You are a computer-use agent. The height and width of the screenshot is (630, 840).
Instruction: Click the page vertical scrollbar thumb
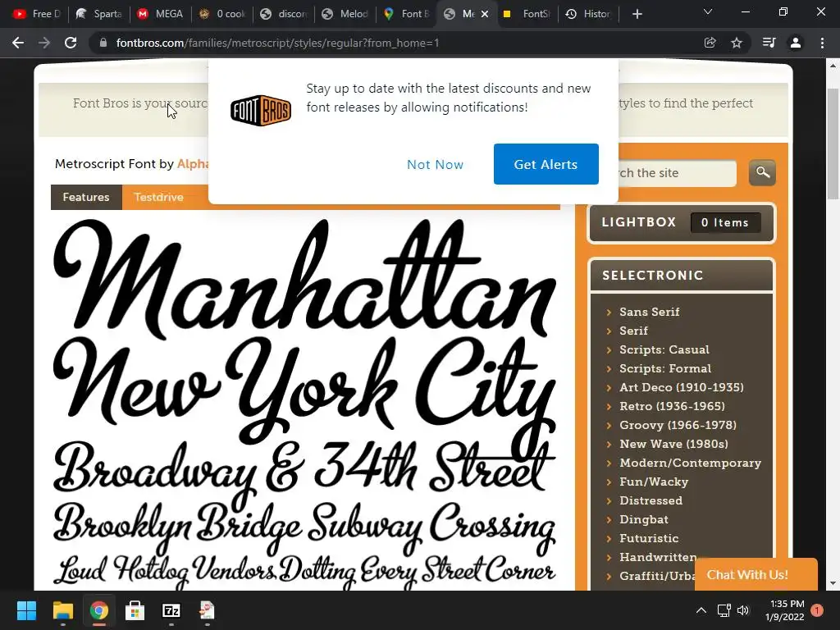click(x=833, y=144)
